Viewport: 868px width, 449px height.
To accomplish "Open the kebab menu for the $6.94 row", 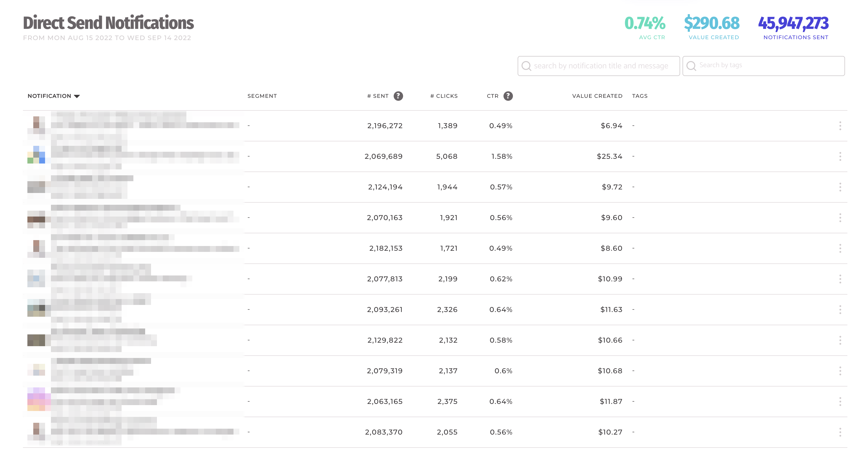I will 840,126.
